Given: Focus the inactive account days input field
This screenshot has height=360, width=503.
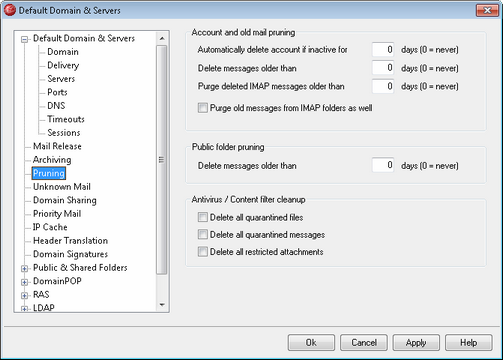Looking at the screenshot, I should coord(383,50).
